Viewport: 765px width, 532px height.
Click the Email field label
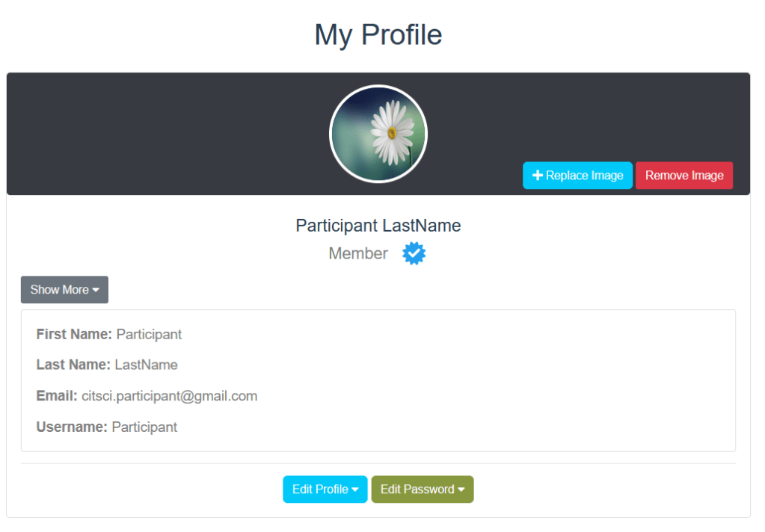point(56,396)
